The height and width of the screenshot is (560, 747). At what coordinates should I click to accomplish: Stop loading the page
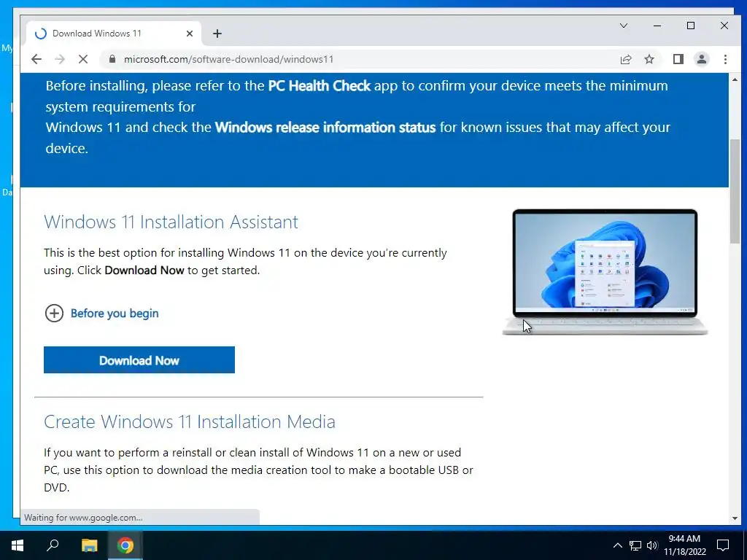pos(83,59)
